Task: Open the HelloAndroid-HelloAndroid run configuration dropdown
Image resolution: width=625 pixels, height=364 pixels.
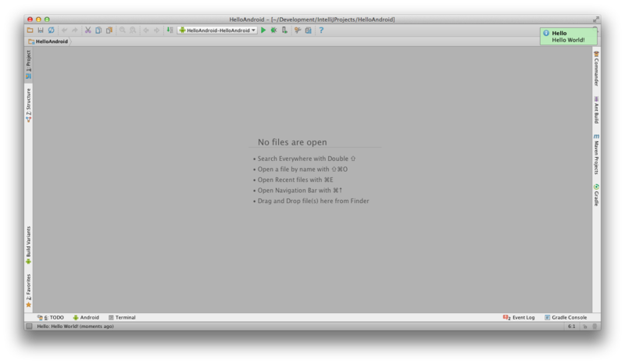Action: (x=217, y=30)
